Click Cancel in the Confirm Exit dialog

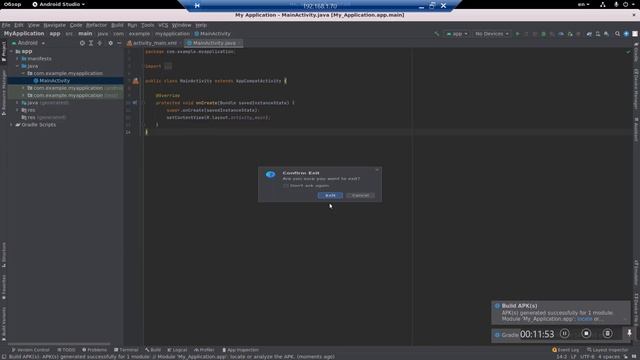360,196
